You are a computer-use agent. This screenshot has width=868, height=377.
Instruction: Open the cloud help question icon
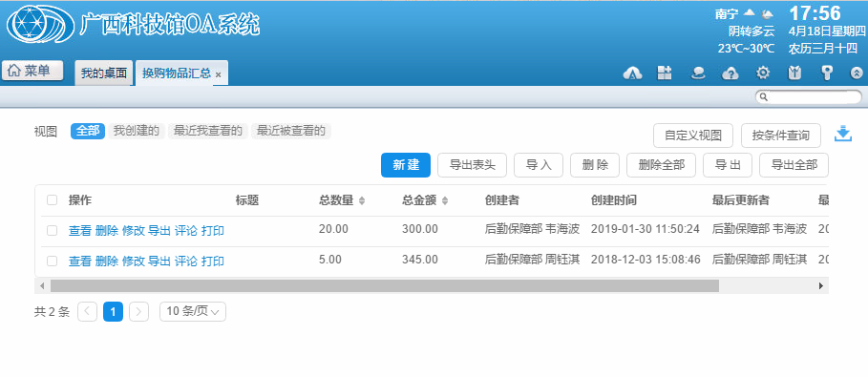click(x=730, y=73)
